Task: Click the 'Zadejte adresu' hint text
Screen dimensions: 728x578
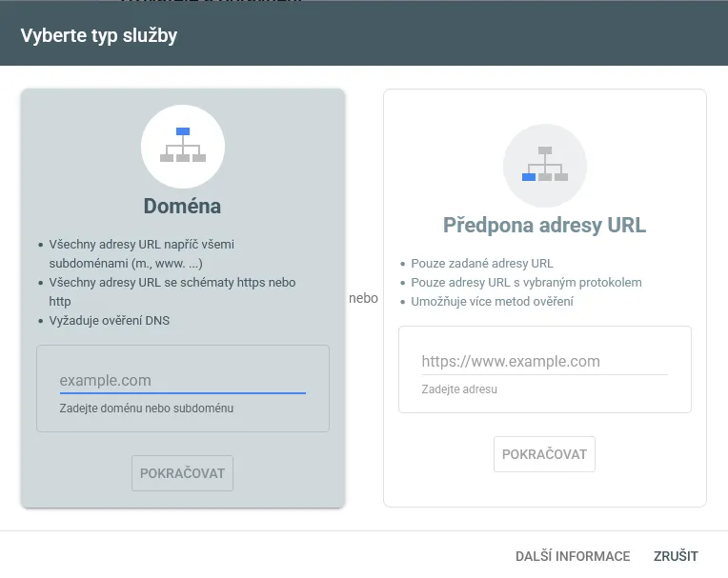Action: point(459,389)
